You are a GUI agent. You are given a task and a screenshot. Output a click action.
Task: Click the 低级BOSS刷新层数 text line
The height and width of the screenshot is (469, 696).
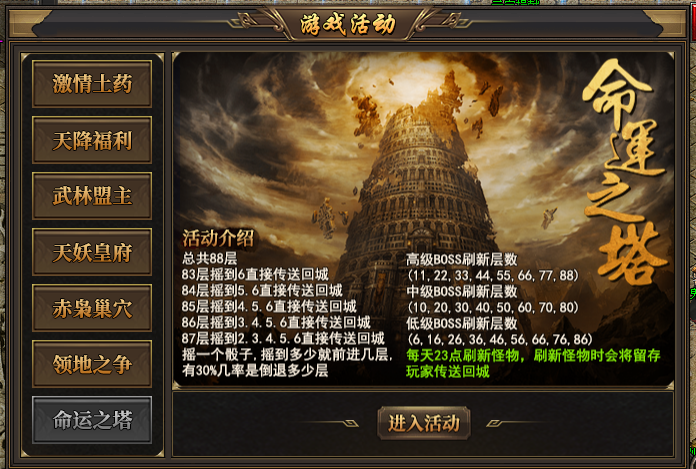pos(461,323)
